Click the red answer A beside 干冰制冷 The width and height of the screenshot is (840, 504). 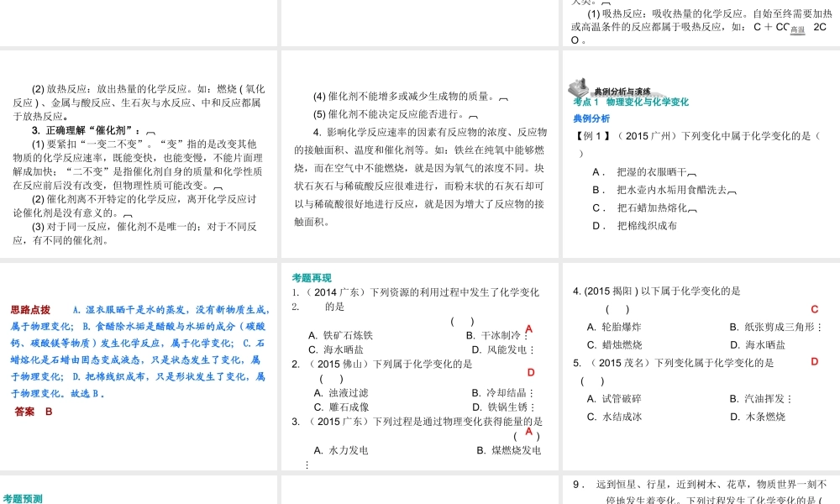coord(528,328)
